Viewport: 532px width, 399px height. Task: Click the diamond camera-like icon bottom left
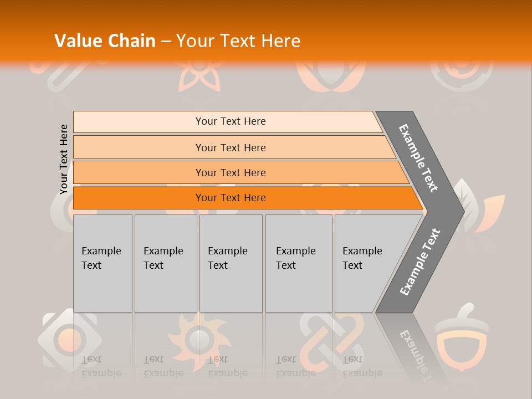coord(70,340)
